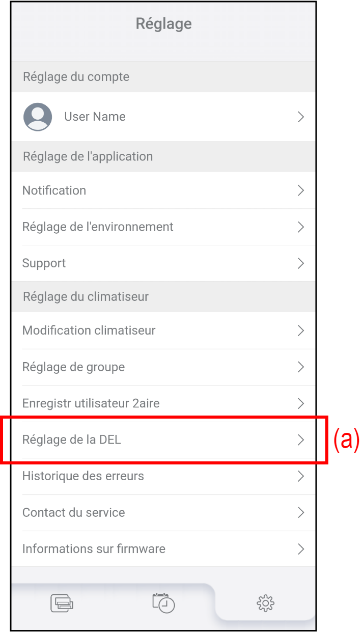Open User Name account settings

coord(95,117)
